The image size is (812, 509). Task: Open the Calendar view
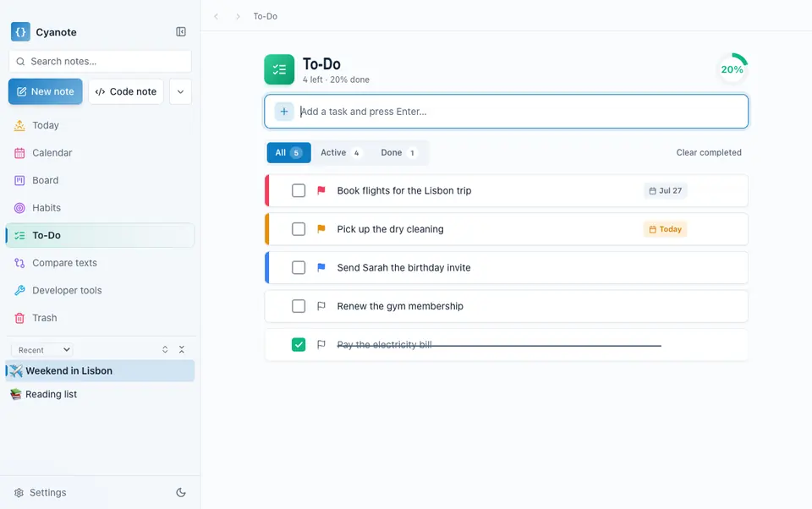pyautogui.click(x=100, y=153)
